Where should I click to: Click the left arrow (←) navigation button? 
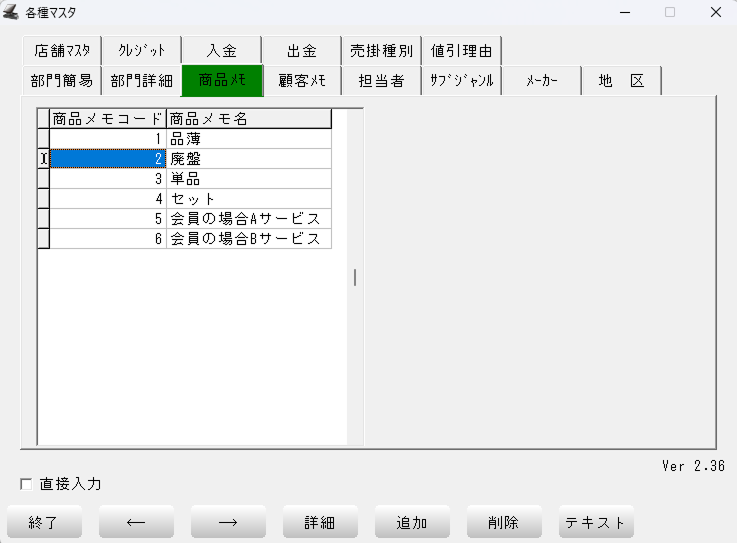(136, 522)
